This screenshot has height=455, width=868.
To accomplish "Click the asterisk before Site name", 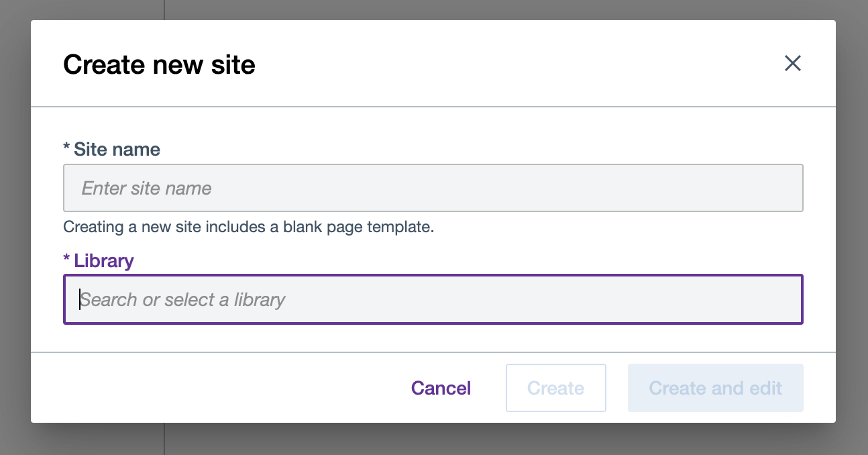I will pyautogui.click(x=67, y=149).
